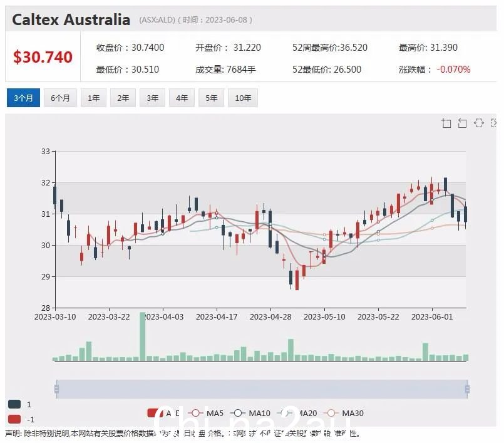
Task: Click the 28 y-axis label
Action: 46,308
